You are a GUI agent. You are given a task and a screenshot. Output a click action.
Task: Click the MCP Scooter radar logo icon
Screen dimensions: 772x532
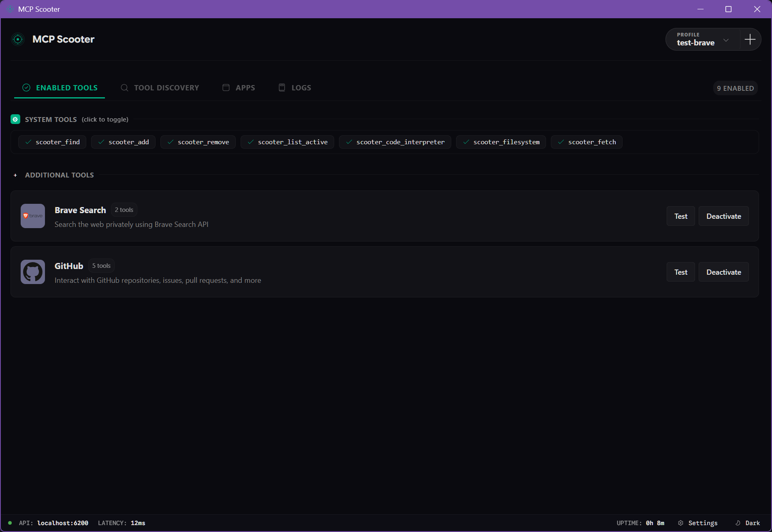pyautogui.click(x=18, y=39)
